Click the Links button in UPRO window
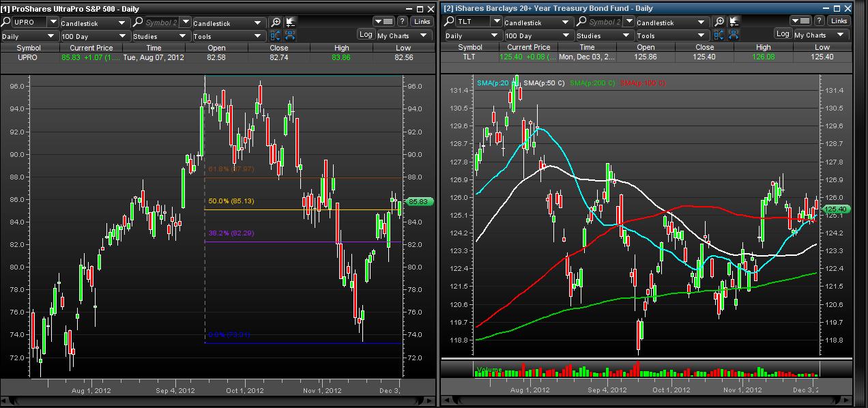This screenshot has height=408, width=868. pyautogui.click(x=422, y=22)
